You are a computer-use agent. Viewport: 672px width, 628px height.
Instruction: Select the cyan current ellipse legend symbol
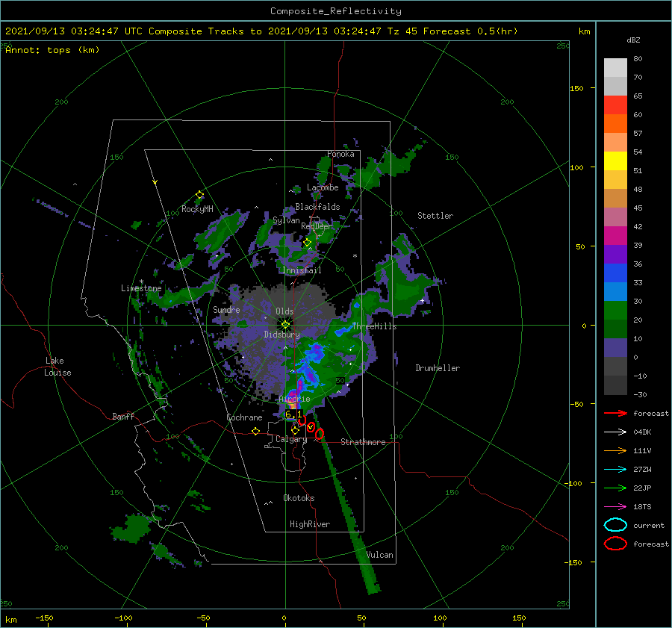click(x=615, y=525)
